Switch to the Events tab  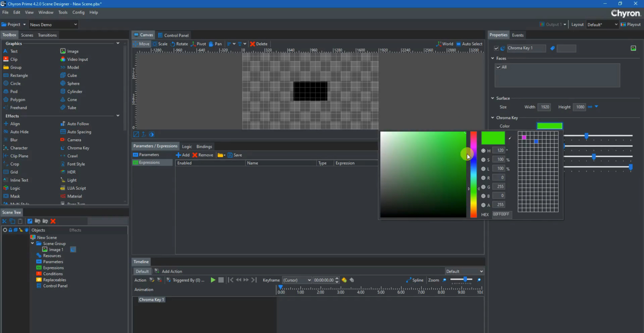(518, 35)
